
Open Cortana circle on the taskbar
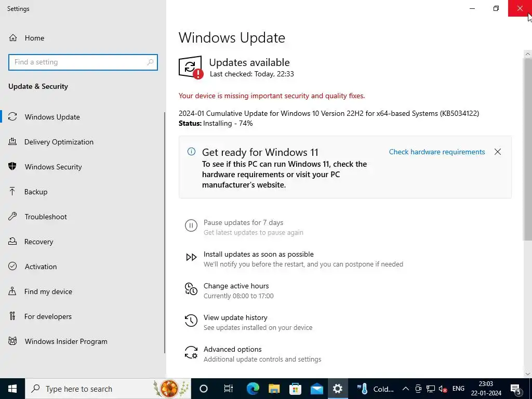204,389
